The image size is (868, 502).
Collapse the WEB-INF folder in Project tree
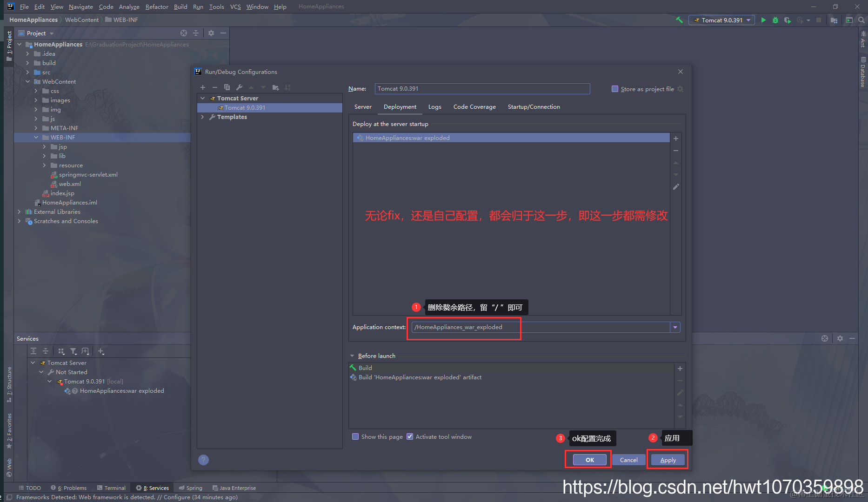pos(36,137)
